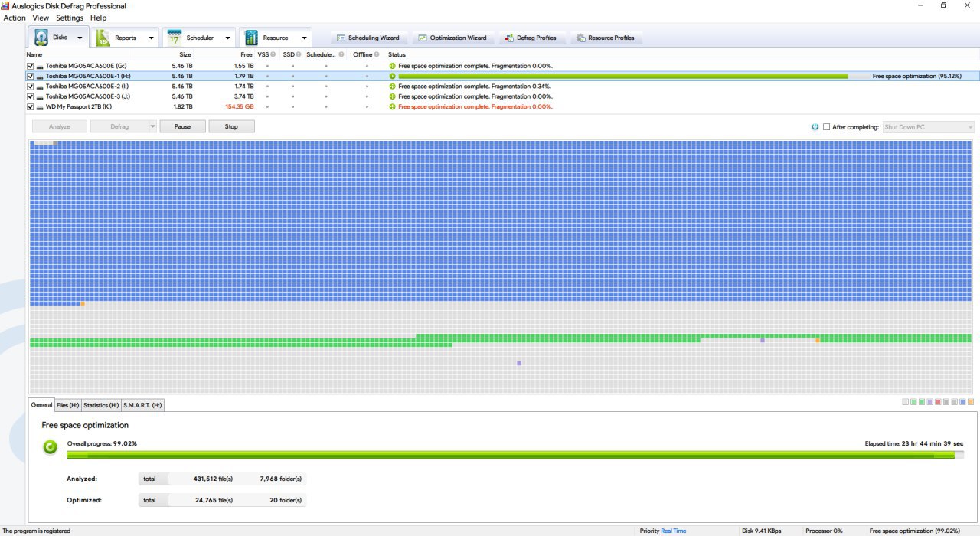The image size is (980, 536).
Task: Click the Auslogics app title bar icon
Action: [5, 5]
